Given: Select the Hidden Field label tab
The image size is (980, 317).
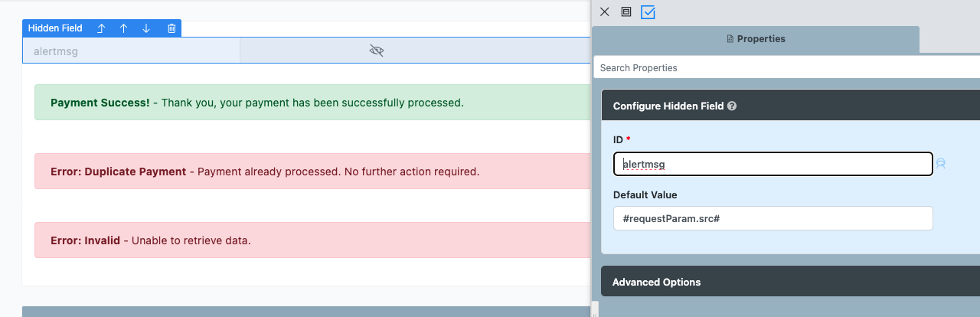Looking at the screenshot, I should click(x=55, y=28).
